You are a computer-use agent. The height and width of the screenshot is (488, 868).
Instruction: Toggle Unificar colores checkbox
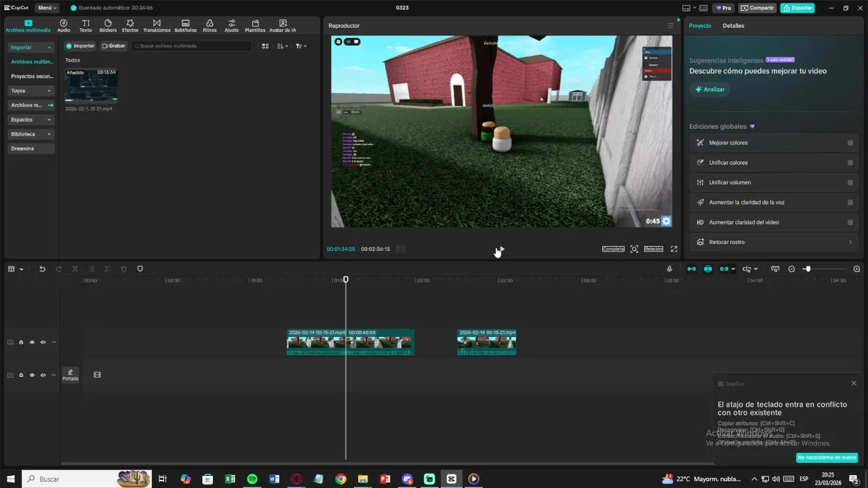850,163
